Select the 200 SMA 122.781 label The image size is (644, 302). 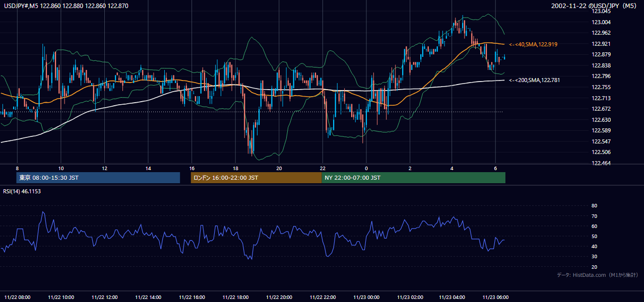534,80
